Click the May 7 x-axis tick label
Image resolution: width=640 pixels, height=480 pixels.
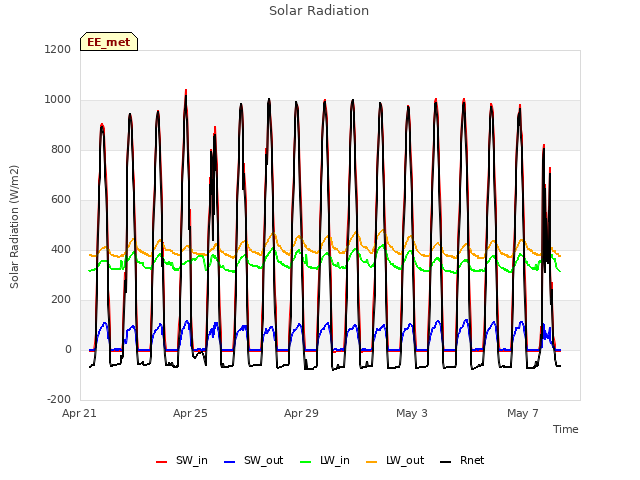523,413
